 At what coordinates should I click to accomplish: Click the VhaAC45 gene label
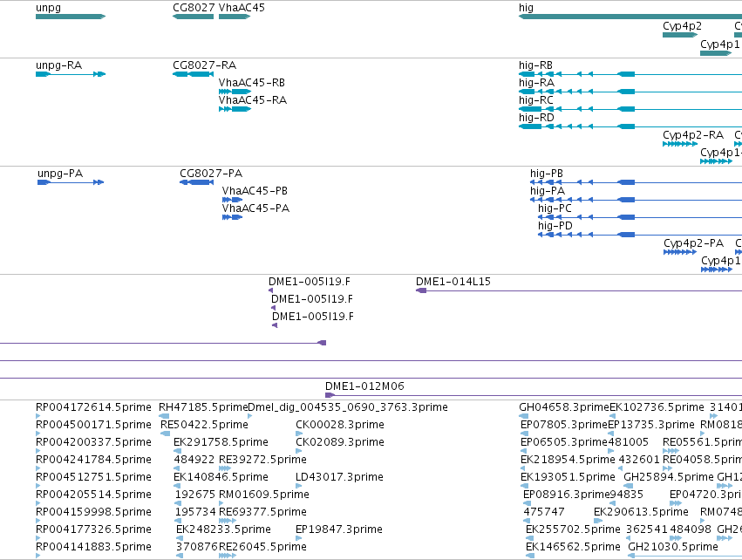click(242, 8)
